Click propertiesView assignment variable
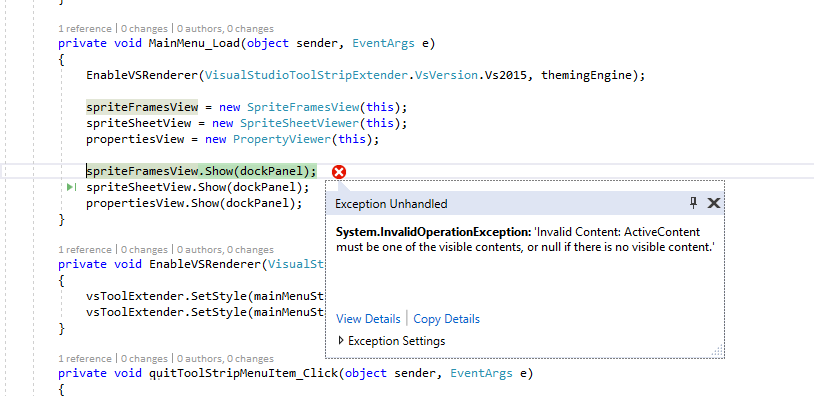The width and height of the screenshot is (814, 396). coord(135,140)
